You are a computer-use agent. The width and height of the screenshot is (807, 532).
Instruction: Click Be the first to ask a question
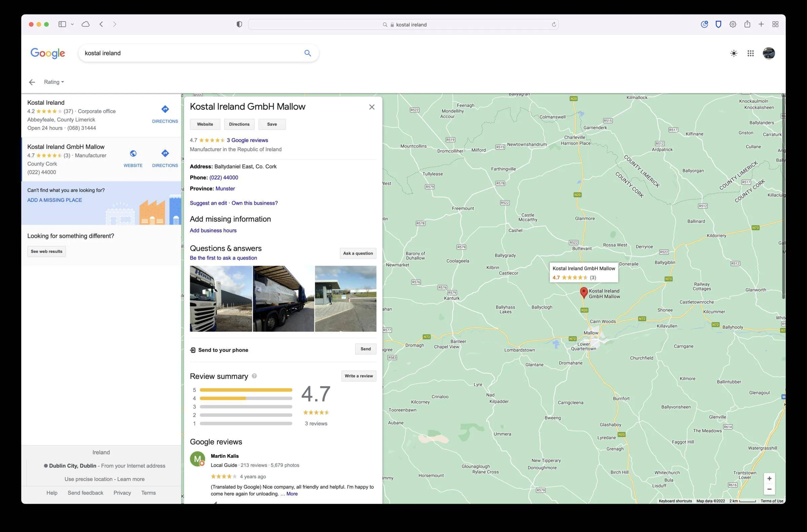tap(223, 258)
